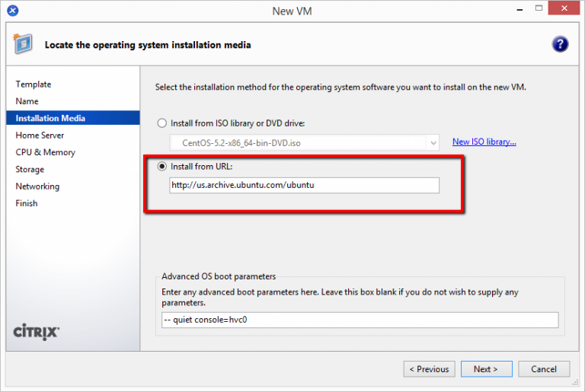Open the New ISO library link

[x=484, y=142]
